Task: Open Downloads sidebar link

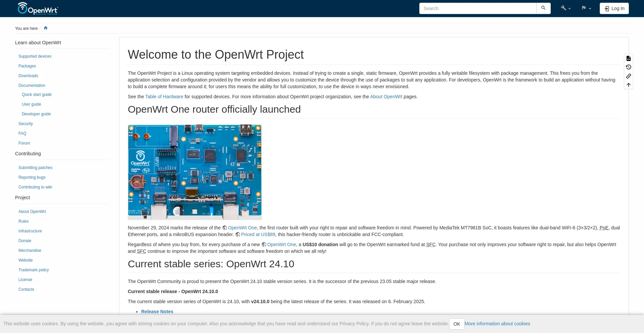Action: [x=28, y=76]
